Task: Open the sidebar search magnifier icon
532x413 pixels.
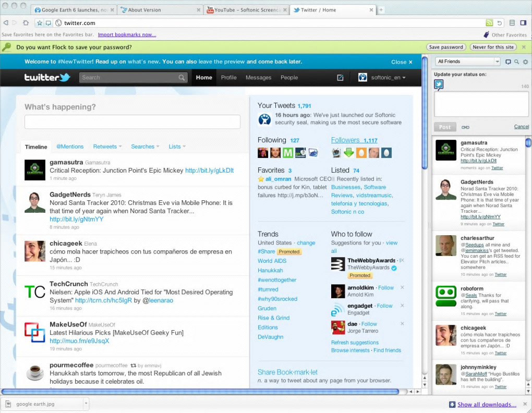Action: click(516, 62)
